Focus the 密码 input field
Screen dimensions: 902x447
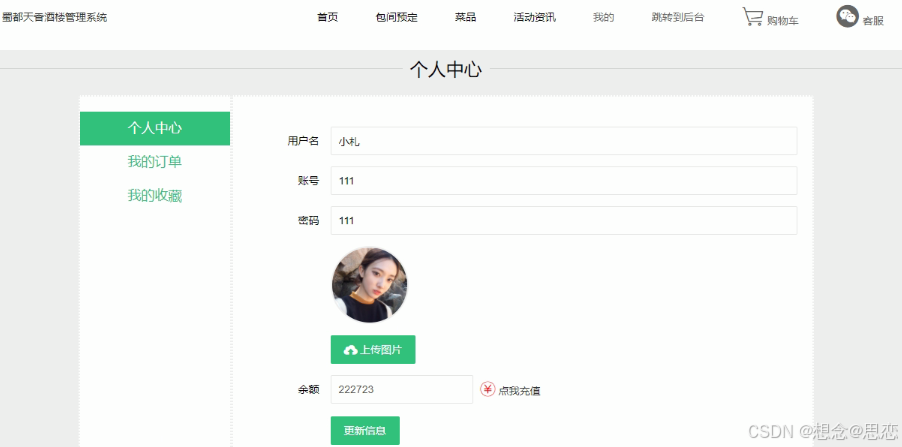tap(564, 220)
